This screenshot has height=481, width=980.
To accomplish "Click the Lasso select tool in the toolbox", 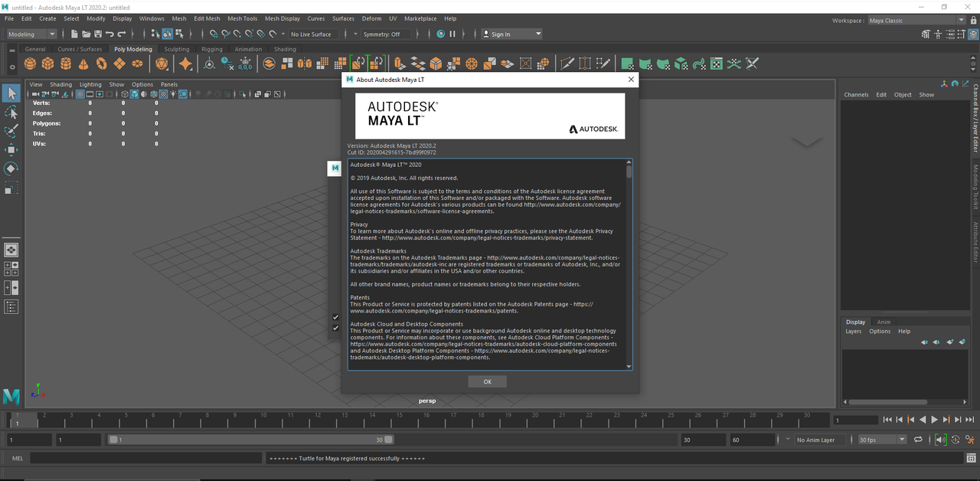I will tap(11, 113).
